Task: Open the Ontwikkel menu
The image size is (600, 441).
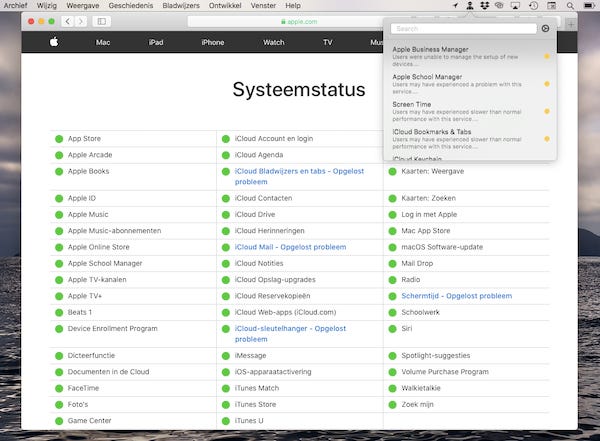Action: click(225, 5)
